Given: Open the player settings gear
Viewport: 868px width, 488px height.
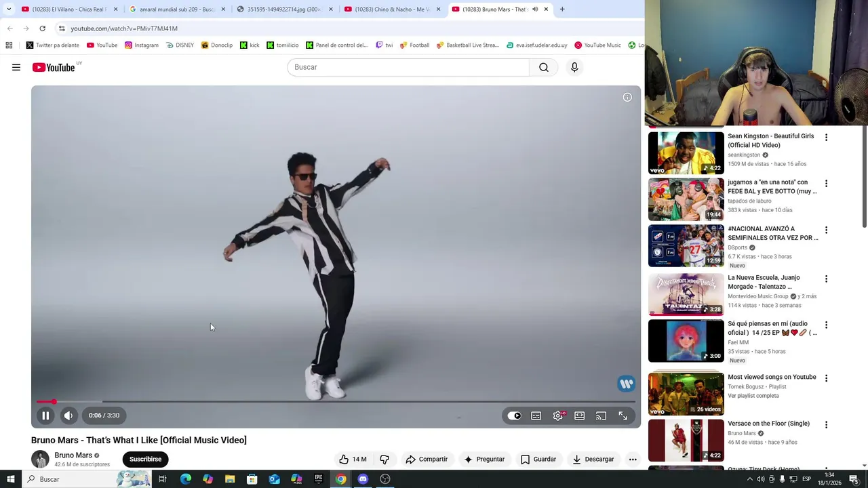Looking at the screenshot, I should pos(558,415).
